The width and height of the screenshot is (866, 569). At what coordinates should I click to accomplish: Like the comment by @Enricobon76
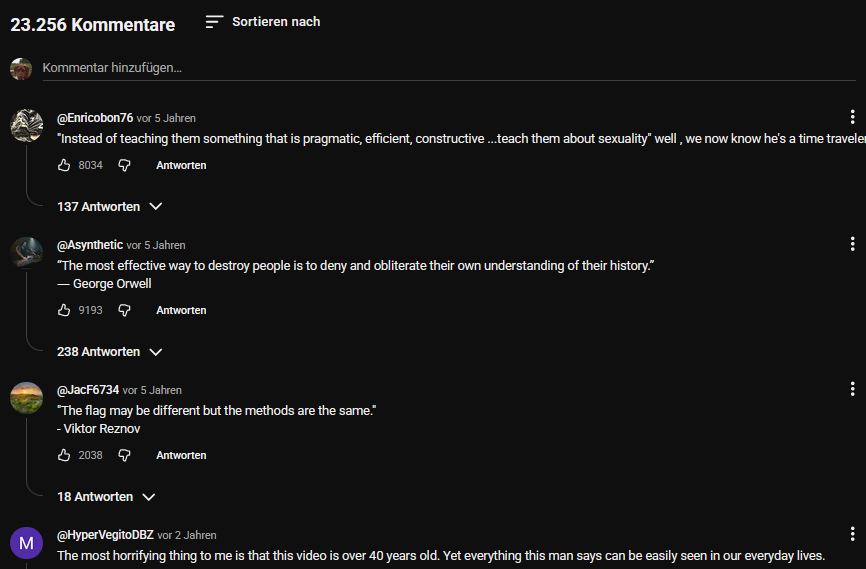[65, 165]
